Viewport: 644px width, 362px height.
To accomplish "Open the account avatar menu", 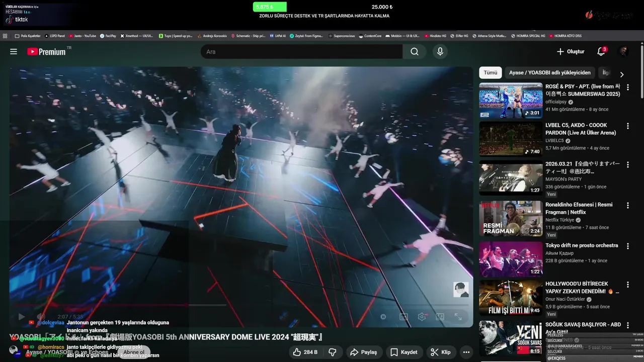I will [x=623, y=51].
